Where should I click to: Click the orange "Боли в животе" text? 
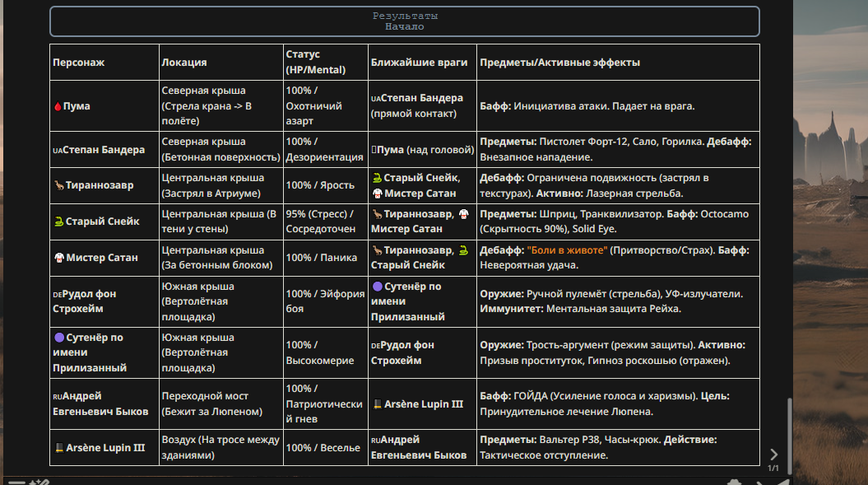pyautogui.click(x=567, y=250)
